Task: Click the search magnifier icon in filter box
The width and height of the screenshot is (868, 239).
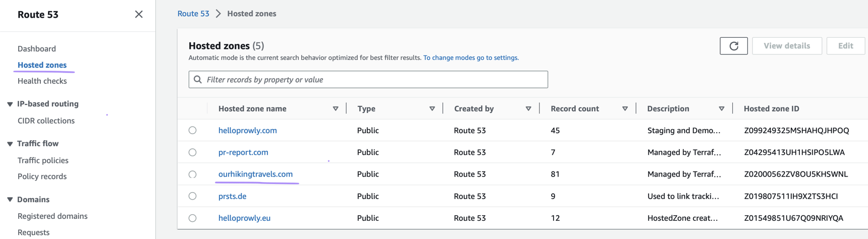Action: [198, 80]
